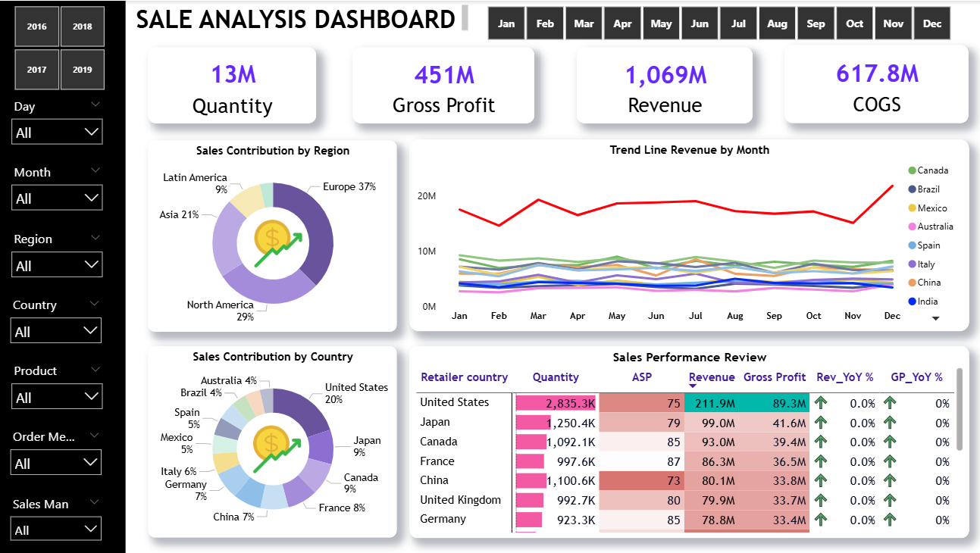
Task: Click the green up arrow in the United States Rev_YoY cell
Action: 820,403
